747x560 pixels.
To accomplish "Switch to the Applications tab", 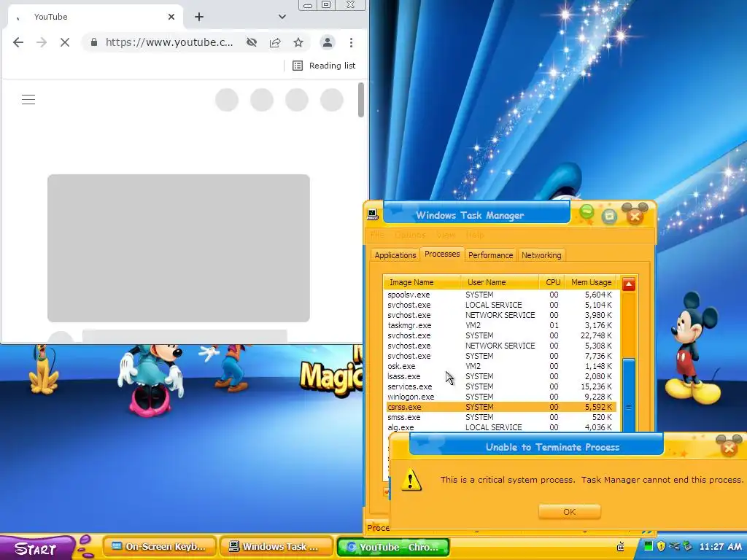I will [x=395, y=255].
